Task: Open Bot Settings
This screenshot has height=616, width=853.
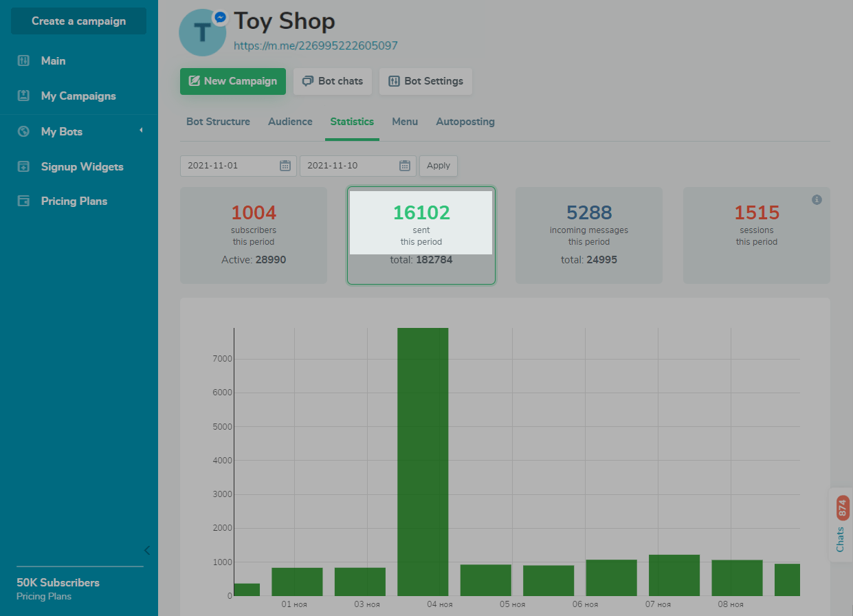Action: (425, 81)
